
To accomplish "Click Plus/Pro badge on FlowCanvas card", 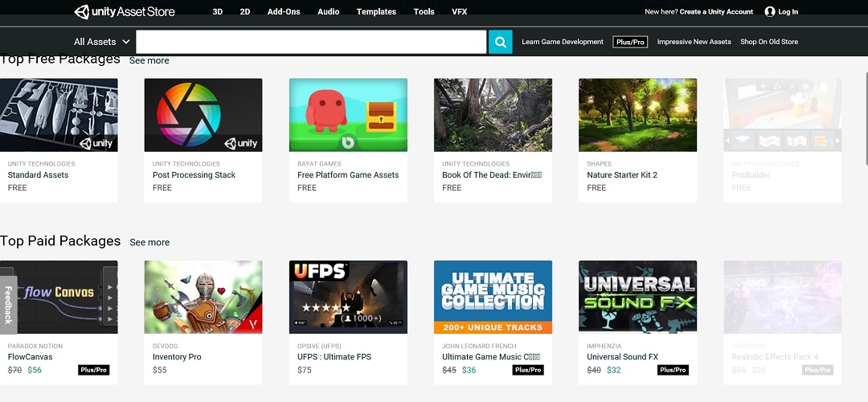I will point(93,370).
